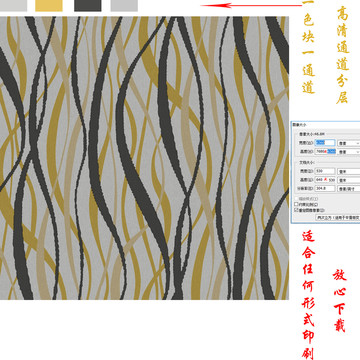Open the 两次立方 resampling method dropdown

click(338, 218)
